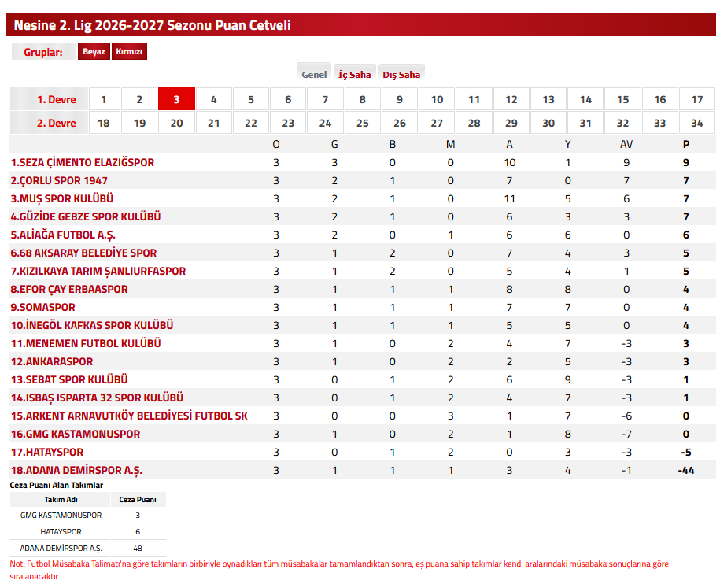The width and height of the screenshot is (720, 588).
Task: Click Adana Demirspor's 48 penalty points
Action: [x=138, y=548]
